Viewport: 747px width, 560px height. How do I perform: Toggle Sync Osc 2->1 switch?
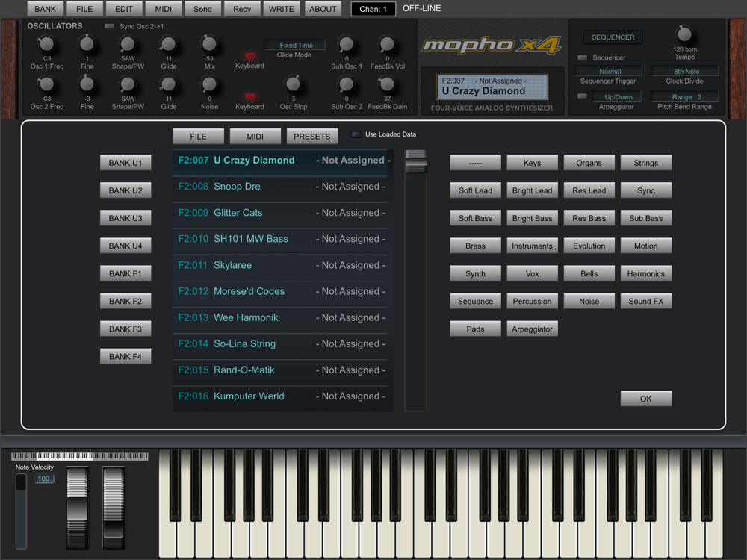coord(109,26)
